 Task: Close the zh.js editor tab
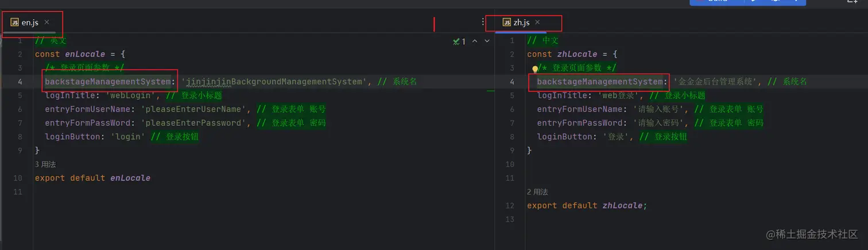tap(537, 22)
